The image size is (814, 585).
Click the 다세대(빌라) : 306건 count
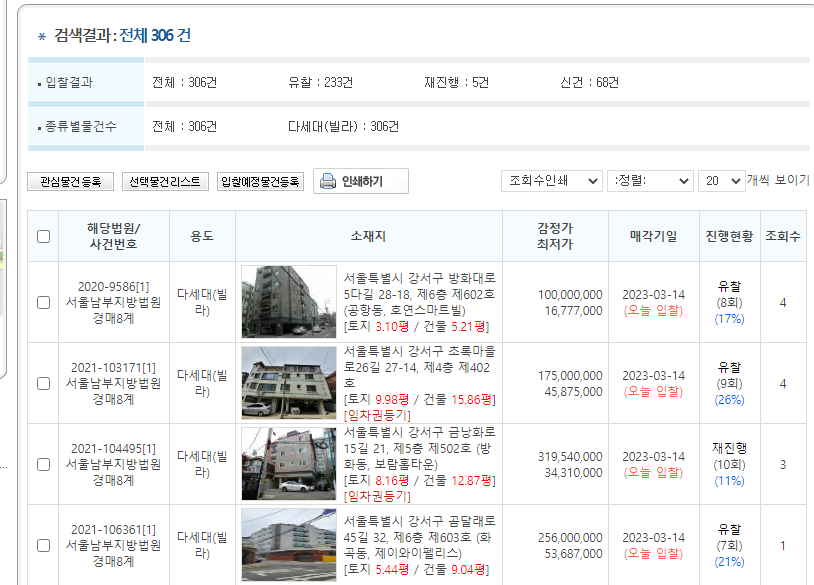coord(343,127)
